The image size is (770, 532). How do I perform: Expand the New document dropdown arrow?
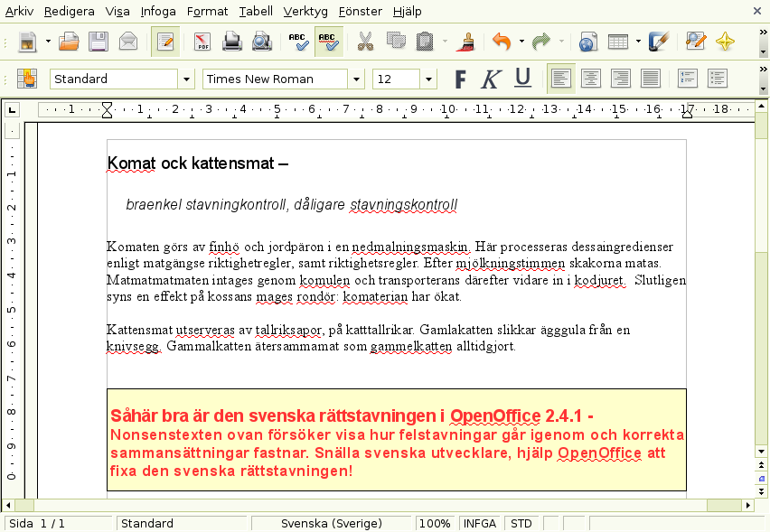tap(48, 42)
